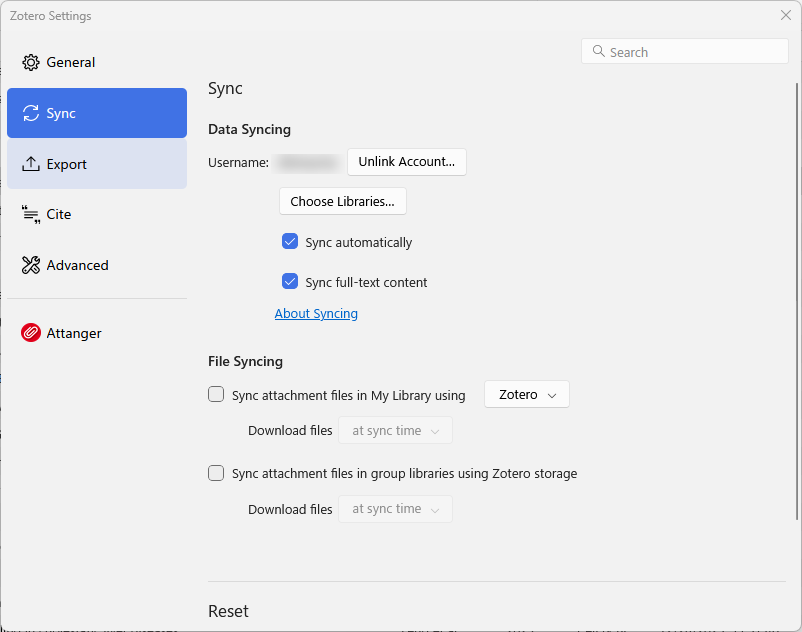Click the red Attanger paperclip icon
The height and width of the screenshot is (632, 802).
31,333
